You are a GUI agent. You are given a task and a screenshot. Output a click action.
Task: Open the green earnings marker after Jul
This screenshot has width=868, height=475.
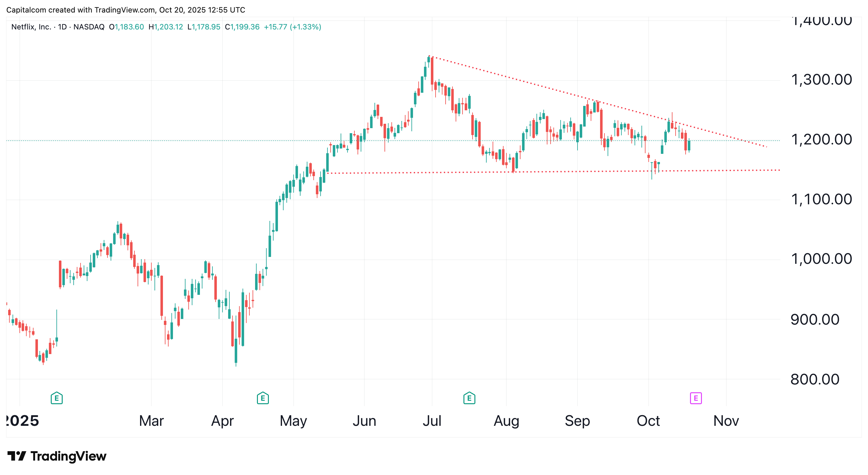click(x=469, y=398)
